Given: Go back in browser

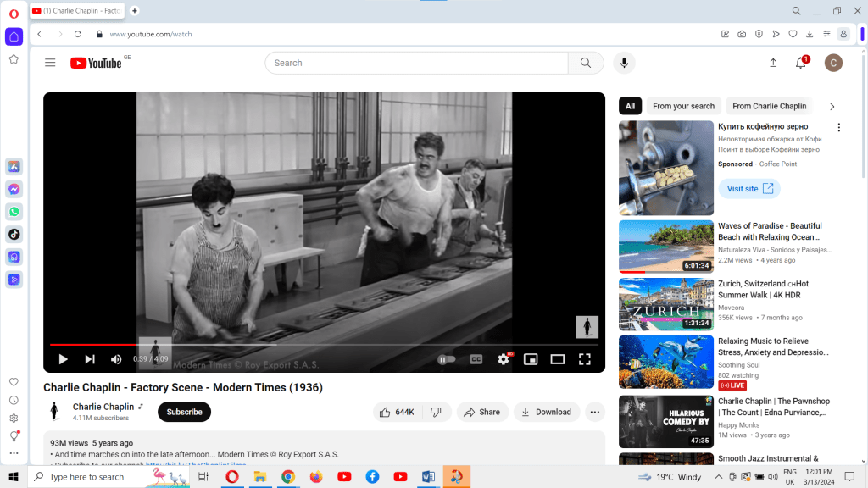Looking at the screenshot, I should 39,34.
